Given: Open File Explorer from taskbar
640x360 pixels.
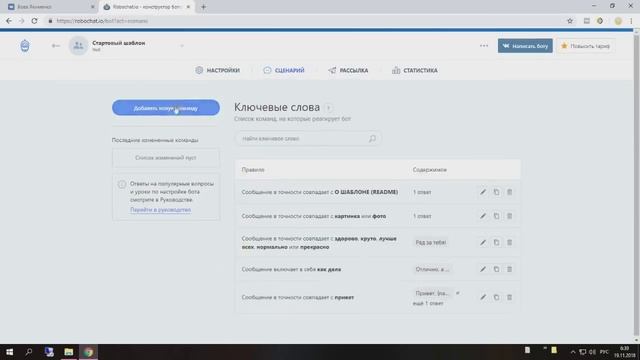Looking at the screenshot, I should coord(69,352).
